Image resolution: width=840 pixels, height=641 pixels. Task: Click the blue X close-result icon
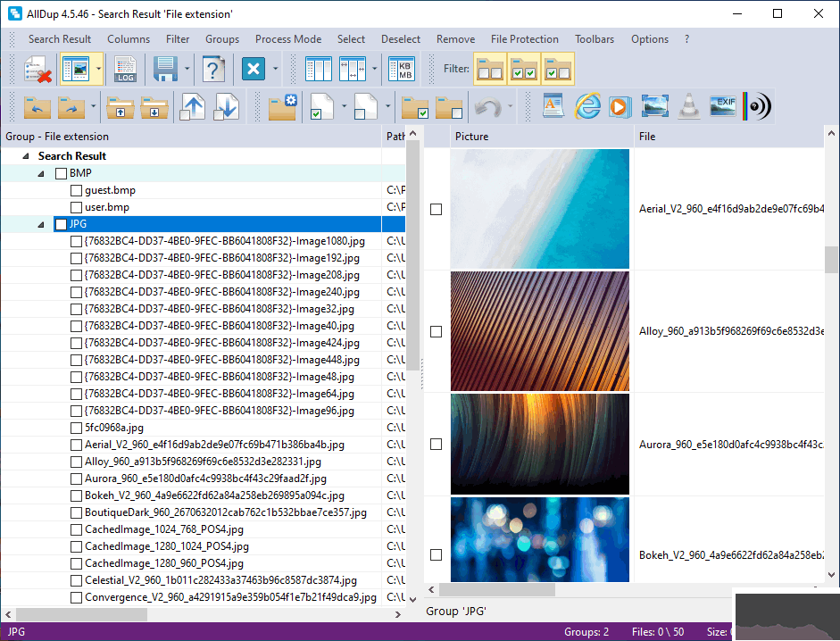pos(254,69)
